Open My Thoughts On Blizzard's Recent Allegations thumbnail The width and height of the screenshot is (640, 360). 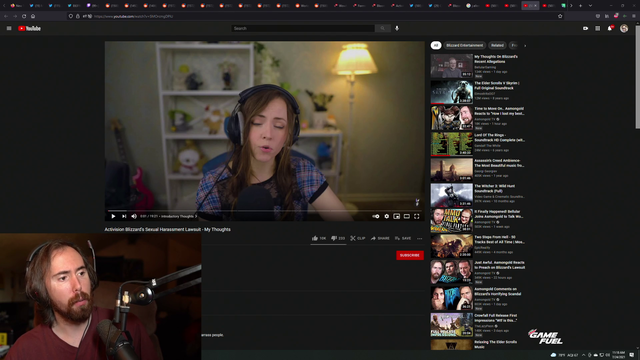click(451, 66)
